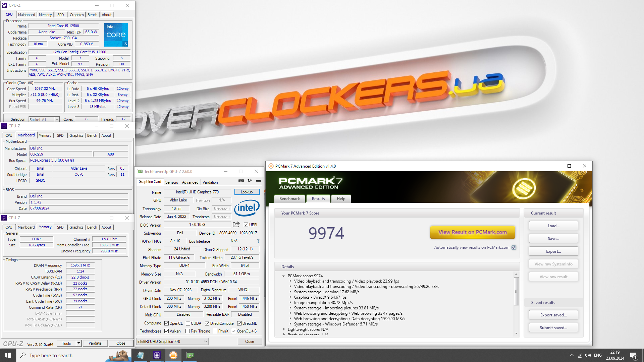This screenshot has height=362, width=644.
Task: Click the PCMark Export... button
Action: pos(553,251)
